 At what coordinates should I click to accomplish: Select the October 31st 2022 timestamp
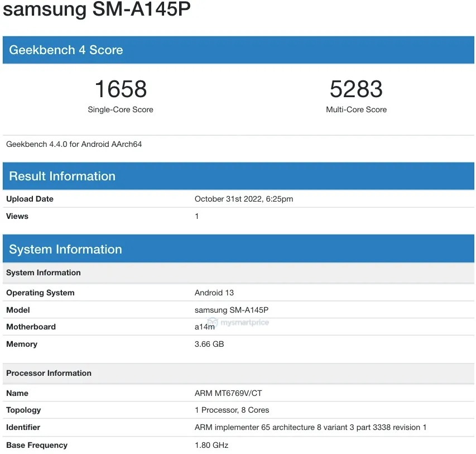coord(244,199)
